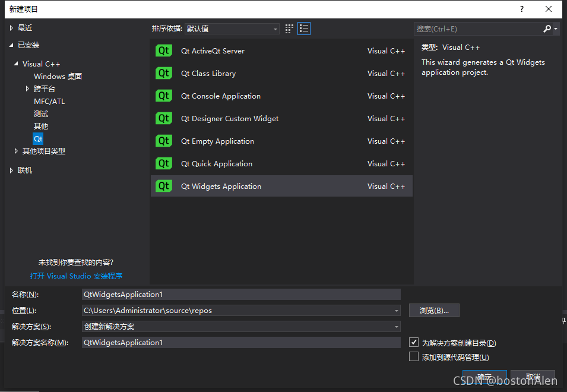Open the location path dropdown arrow
This screenshot has width=567, height=392.
tap(397, 311)
